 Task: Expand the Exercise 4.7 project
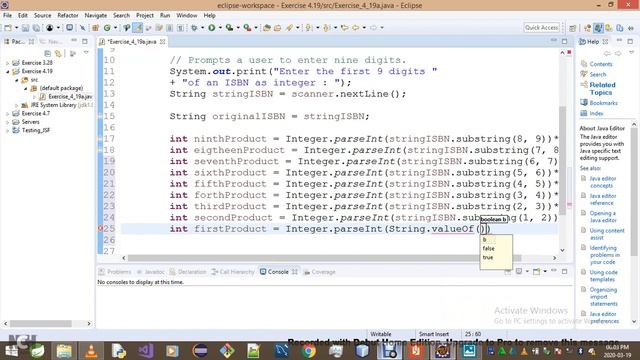[x=7, y=114]
